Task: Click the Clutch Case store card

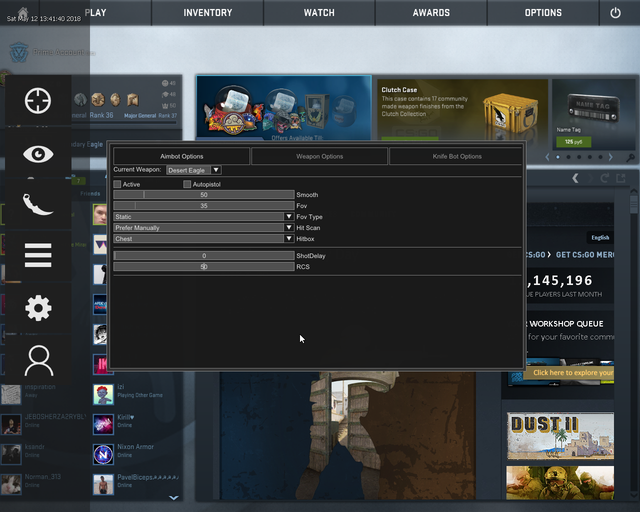Action: [462, 110]
